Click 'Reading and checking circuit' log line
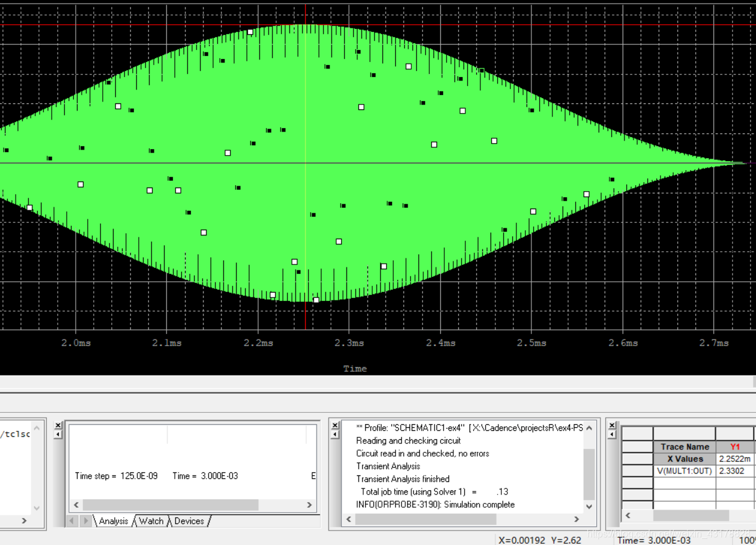Screen dimensions: 756x545 pyautogui.click(x=408, y=440)
